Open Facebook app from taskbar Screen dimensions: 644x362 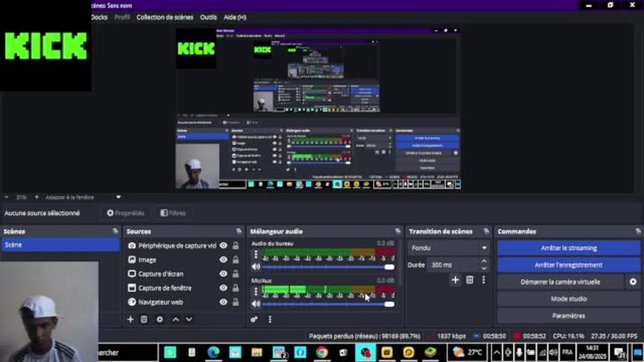click(x=300, y=352)
